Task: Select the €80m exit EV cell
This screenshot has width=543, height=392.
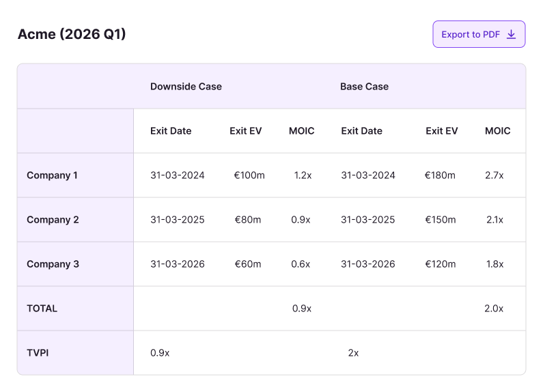Action: pyautogui.click(x=248, y=220)
